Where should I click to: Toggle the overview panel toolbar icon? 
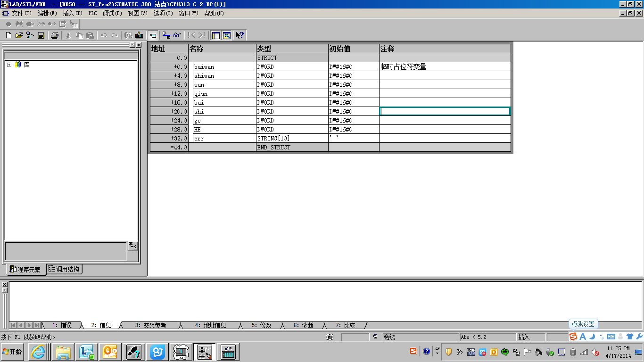click(x=216, y=35)
